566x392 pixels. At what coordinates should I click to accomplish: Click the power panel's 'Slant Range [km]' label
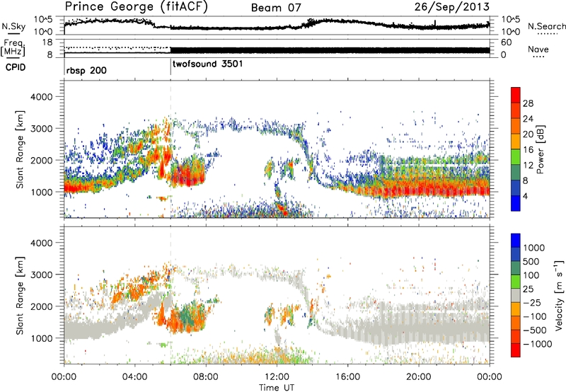20,149
